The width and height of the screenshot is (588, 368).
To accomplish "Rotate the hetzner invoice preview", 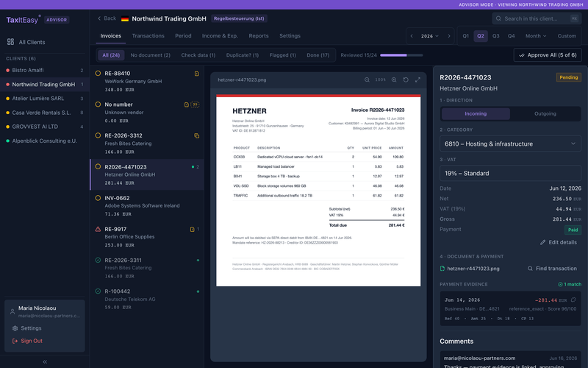I will pyautogui.click(x=406, y=79).
